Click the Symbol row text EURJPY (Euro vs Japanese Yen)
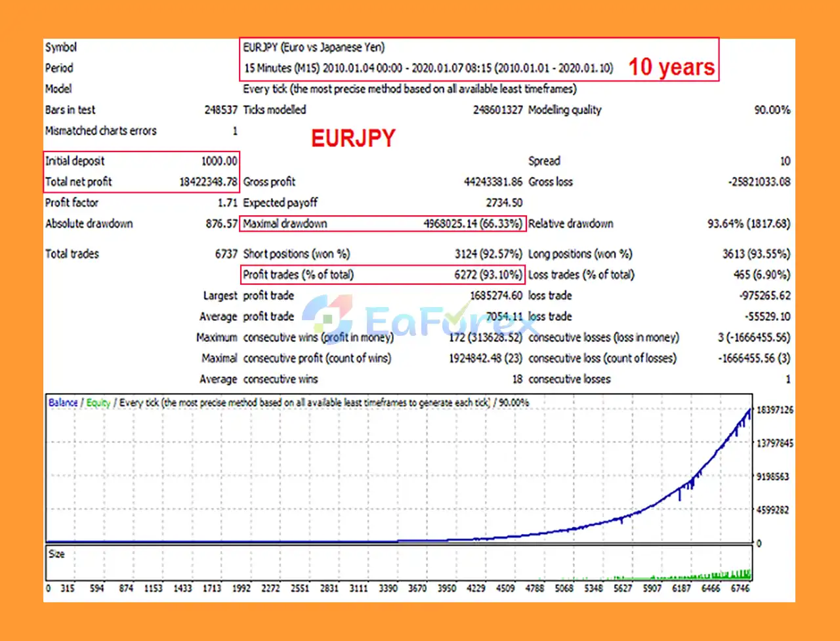This screenshot has width=840, height=641. click(x=314, y=47)
